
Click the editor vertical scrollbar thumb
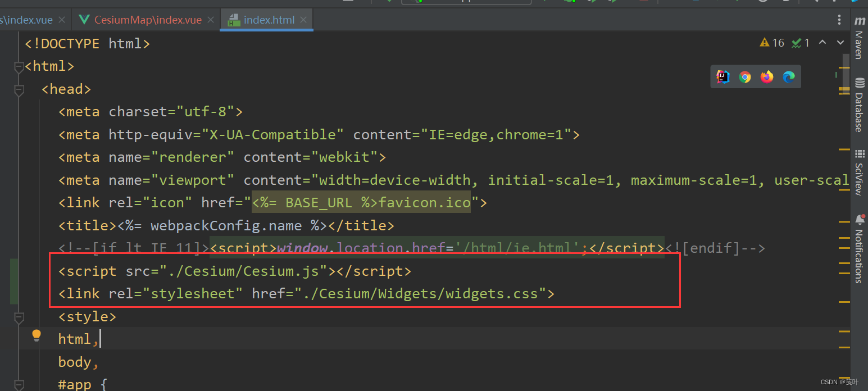(846, 73)
